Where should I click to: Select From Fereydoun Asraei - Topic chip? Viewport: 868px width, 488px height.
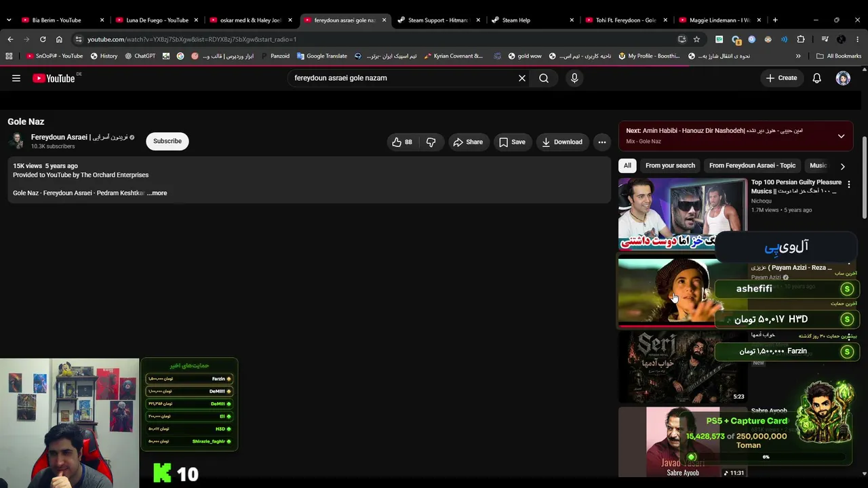tap(752, 165)
